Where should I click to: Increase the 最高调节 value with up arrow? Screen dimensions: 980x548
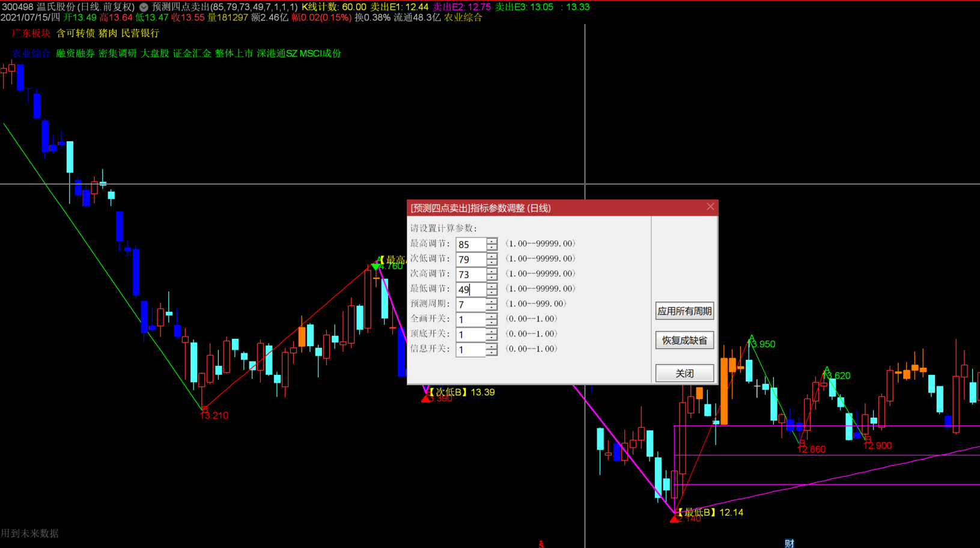pyautogui.click(x=492, y=241)
